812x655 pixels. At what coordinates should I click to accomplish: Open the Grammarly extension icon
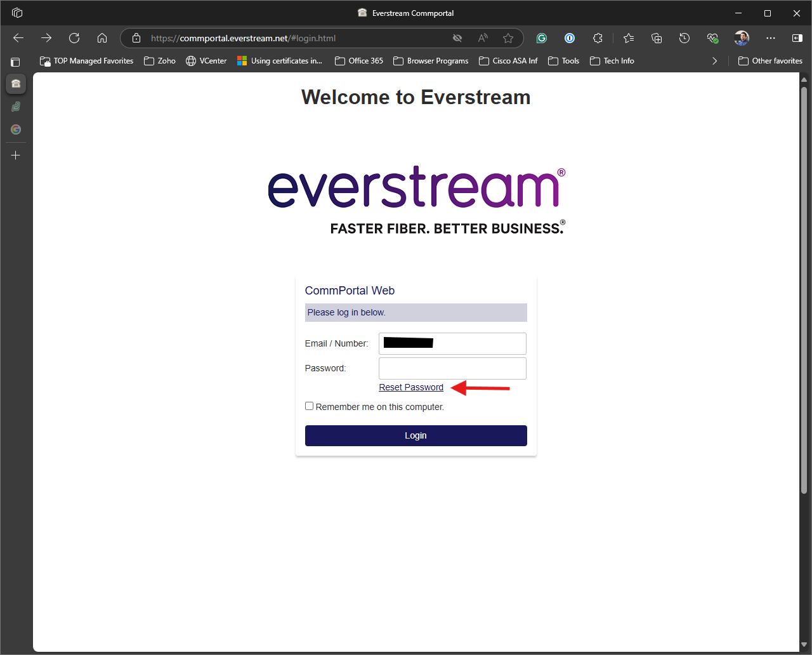[542, 38]
